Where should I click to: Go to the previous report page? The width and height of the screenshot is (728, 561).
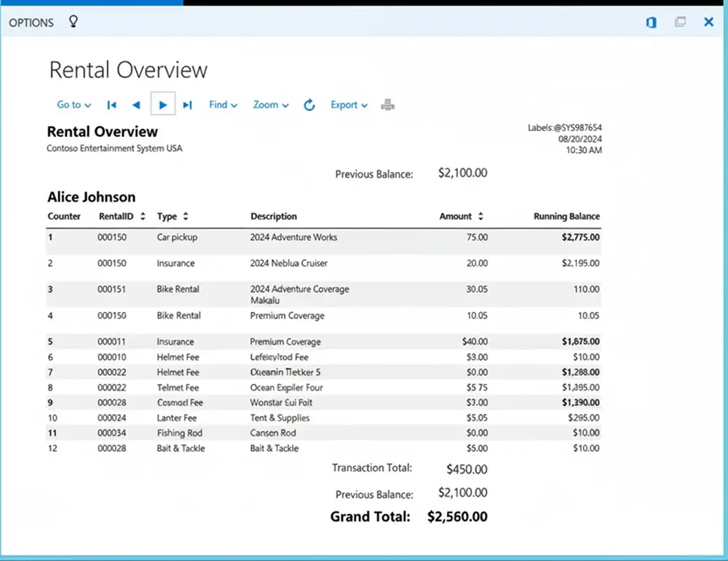point(135,105)
